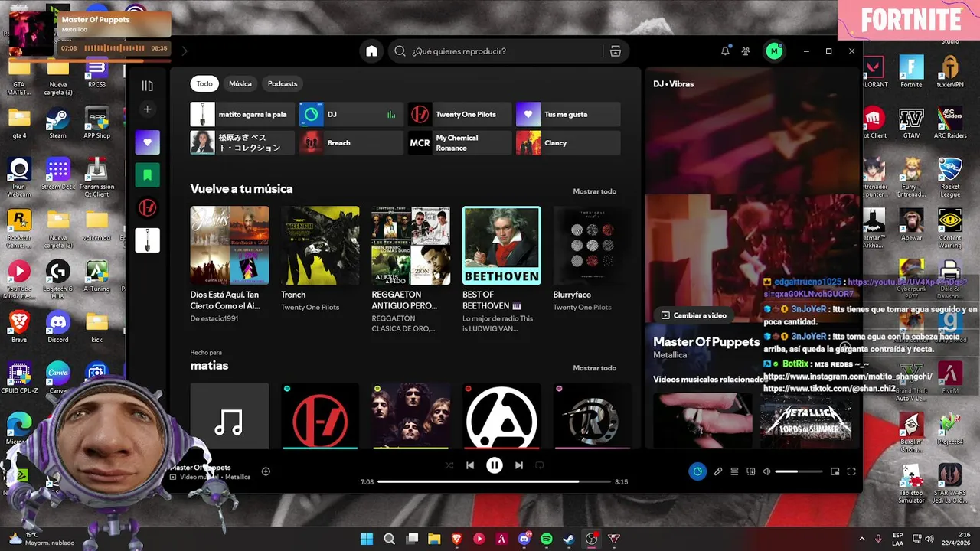Open shovel playlist tile in sidebar

148,240
